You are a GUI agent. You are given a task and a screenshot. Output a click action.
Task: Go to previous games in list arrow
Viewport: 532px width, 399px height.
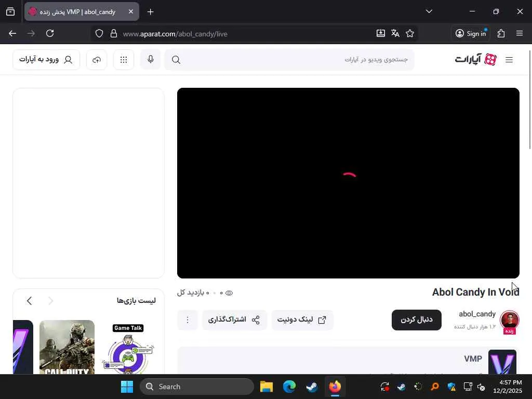(51, 301)
